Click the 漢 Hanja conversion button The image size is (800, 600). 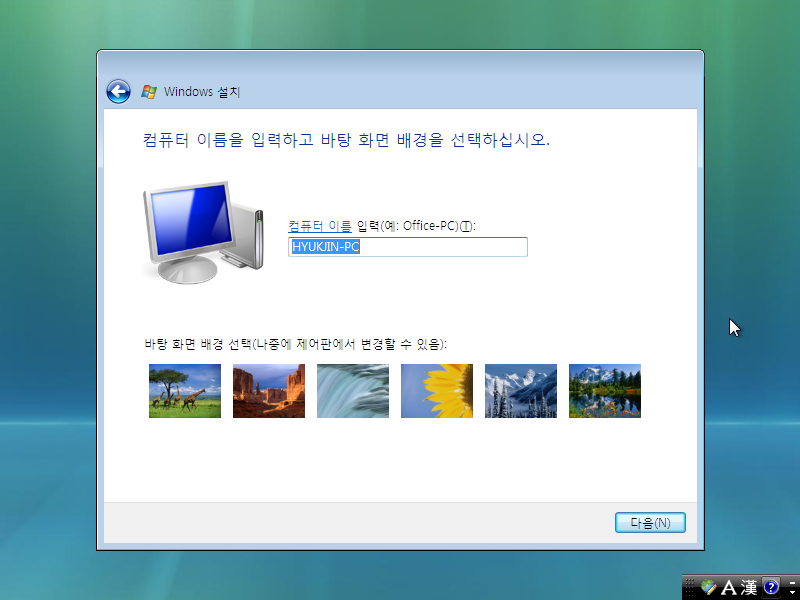[748, 587]
